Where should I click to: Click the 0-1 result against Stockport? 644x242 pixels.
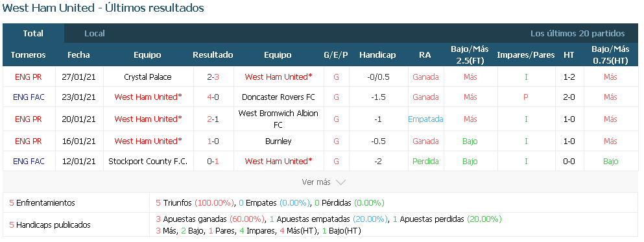(213, 162)
